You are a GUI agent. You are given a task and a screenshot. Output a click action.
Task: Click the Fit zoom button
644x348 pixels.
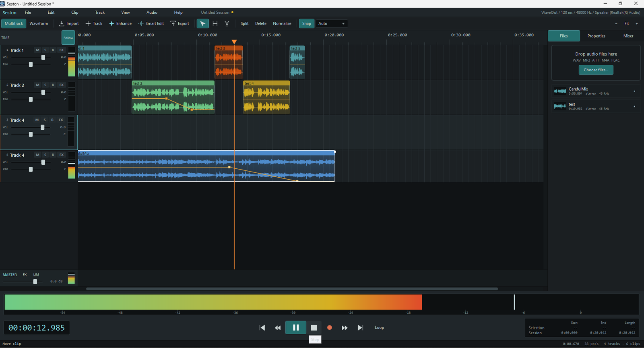(627, 23)
